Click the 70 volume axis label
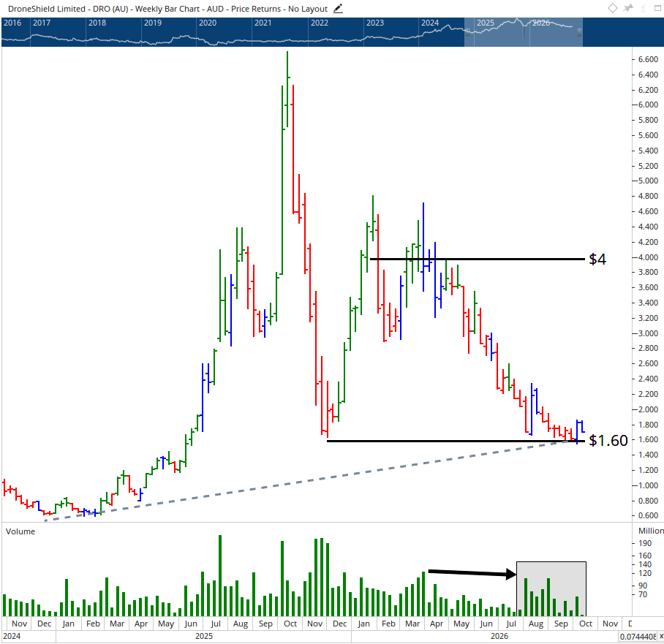 [x=643, y=594]
